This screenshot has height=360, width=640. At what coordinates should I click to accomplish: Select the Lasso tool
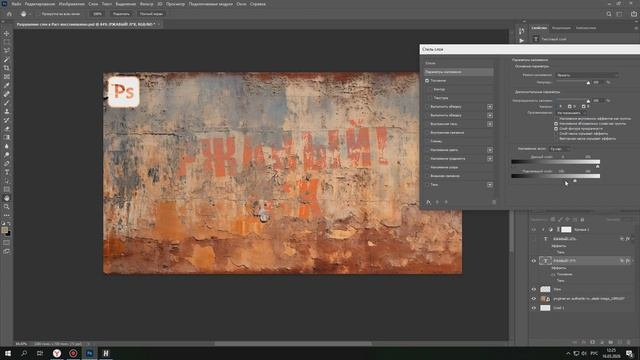click(x=7, y=51)
